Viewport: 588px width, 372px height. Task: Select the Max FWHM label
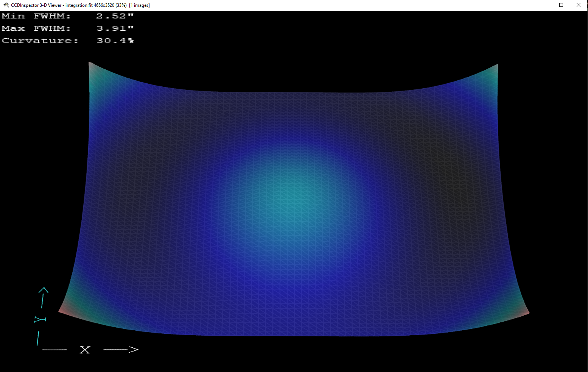click(x=36, y=28)
